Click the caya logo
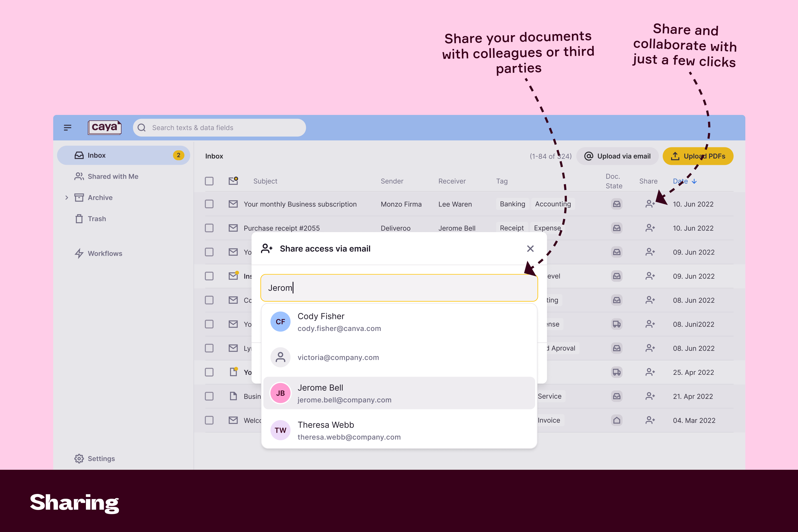This screenshot has width=798, height=532. tap(105, 128)
